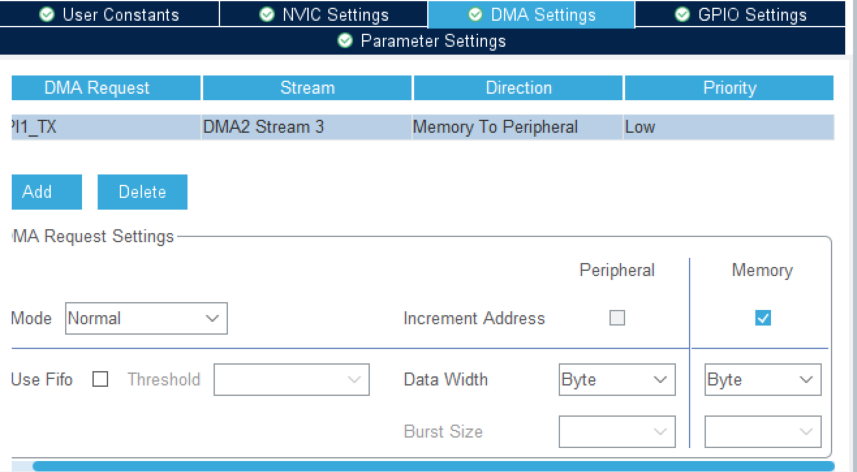Click the Low priority cell

728,127
